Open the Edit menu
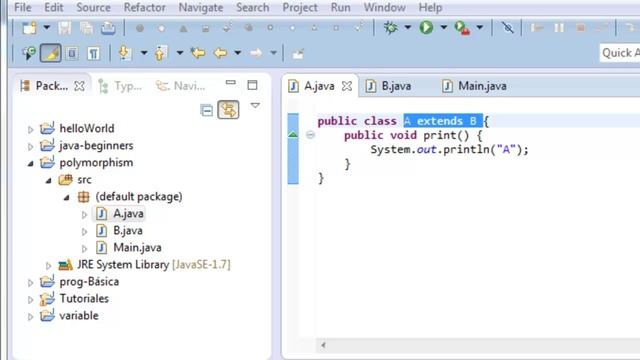Screen dimensions: 640x360 pos(53,7)
